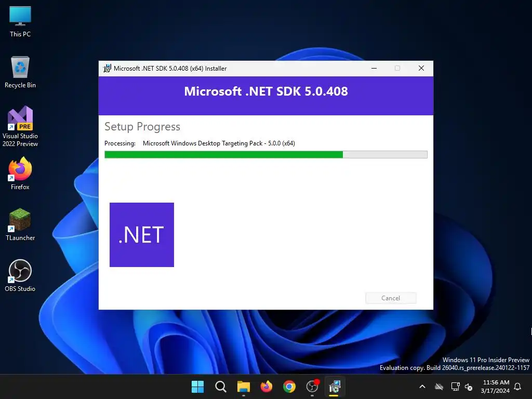Click the green setup progress bar
This screenshot has width=532, height=399.
click(266, 155)
